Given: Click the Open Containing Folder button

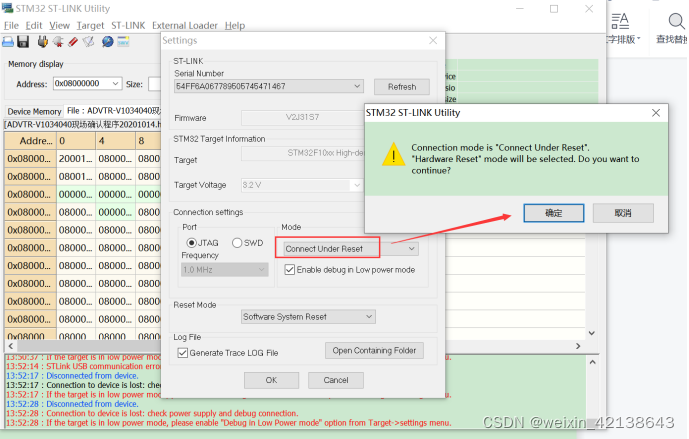Looking at the screenshot, I should pyautogui.click(x=374, y=350).
